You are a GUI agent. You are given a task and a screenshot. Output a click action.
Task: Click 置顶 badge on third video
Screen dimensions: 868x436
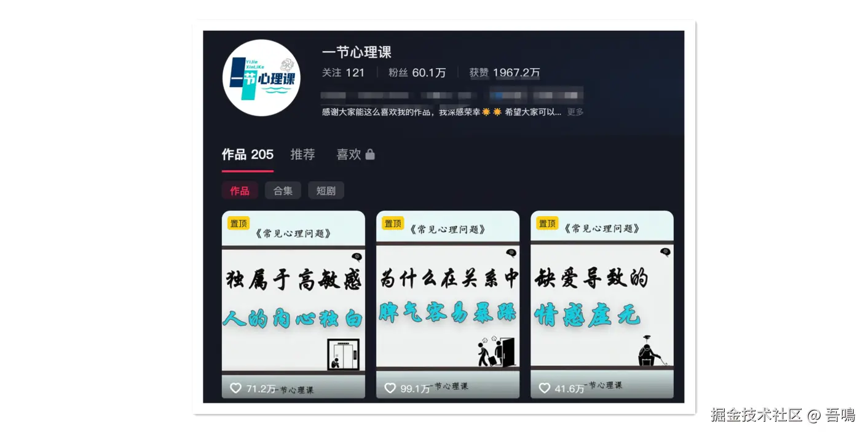point(547,223)
